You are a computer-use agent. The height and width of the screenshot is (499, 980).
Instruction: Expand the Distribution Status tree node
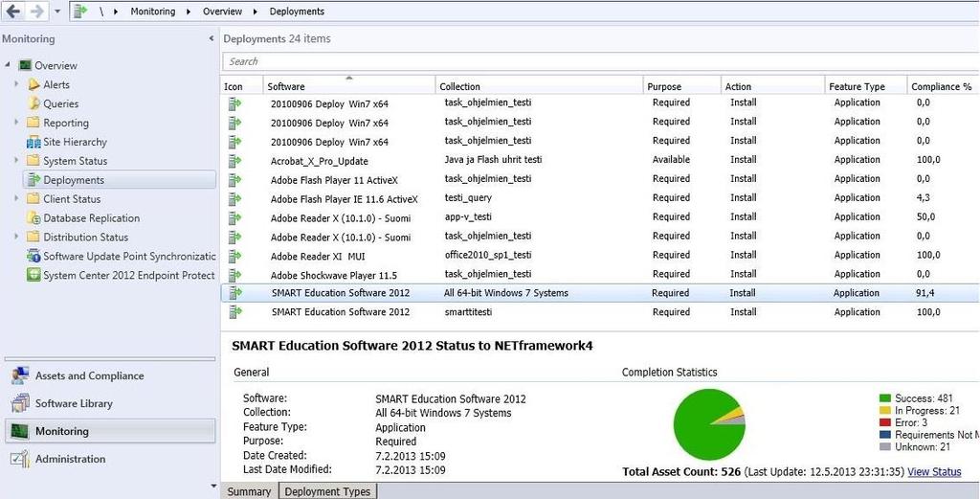point(17,237)
